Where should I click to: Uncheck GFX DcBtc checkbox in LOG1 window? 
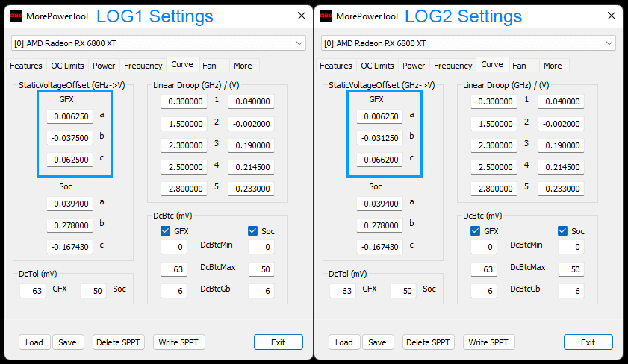[166, 230]
